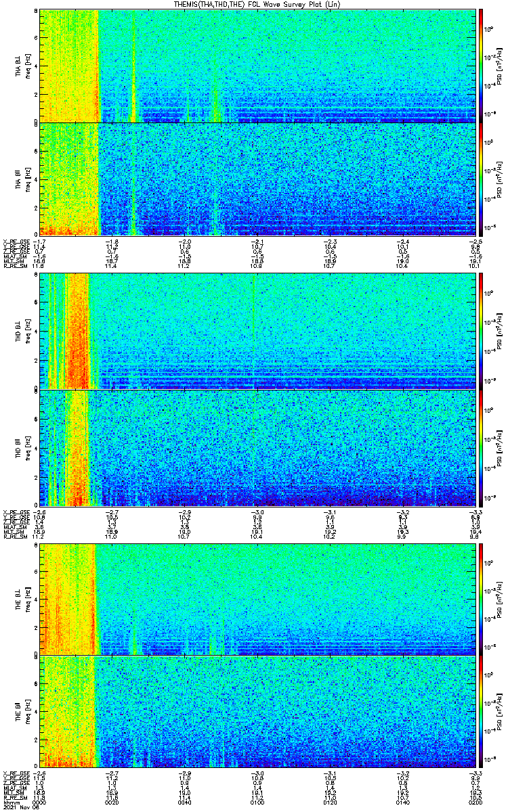This screenshot has width=508, height=812.
Task: Click the PSD [nT²/Hz] label beside THA BL
Action: [x=500, y=66]
